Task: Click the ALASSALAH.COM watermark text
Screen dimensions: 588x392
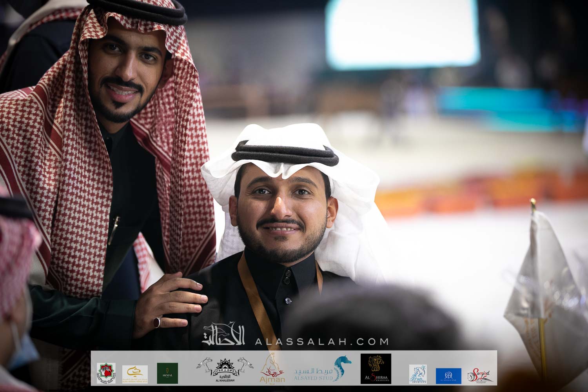Action: click(322, 341)
